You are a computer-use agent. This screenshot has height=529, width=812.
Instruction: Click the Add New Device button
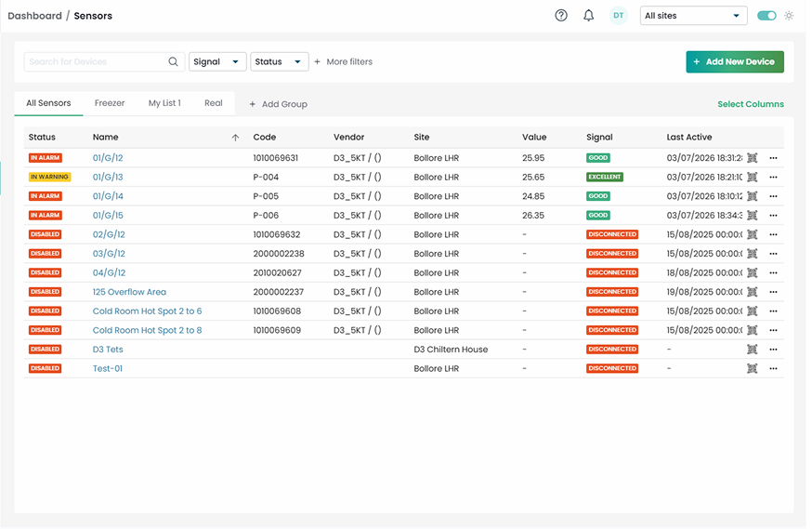point(735,61)
